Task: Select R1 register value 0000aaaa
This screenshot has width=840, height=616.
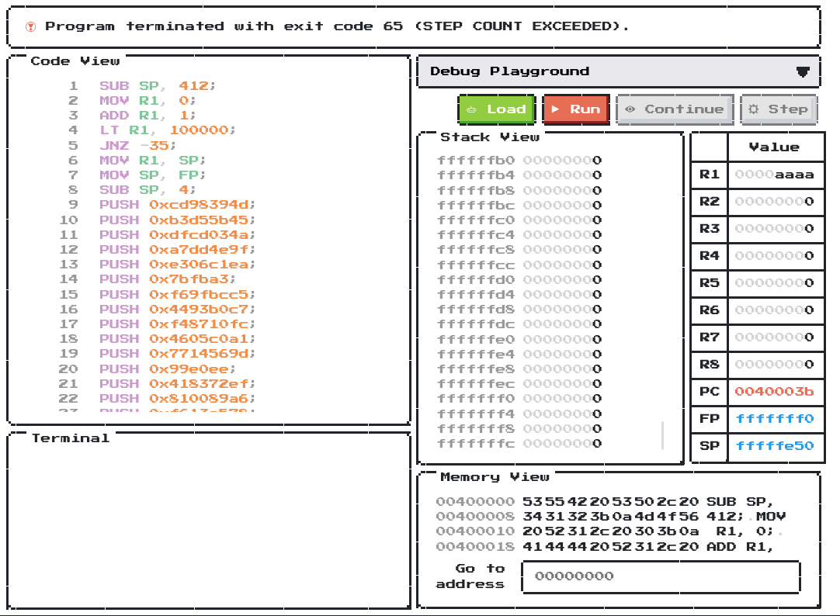Action: point(775,175)
